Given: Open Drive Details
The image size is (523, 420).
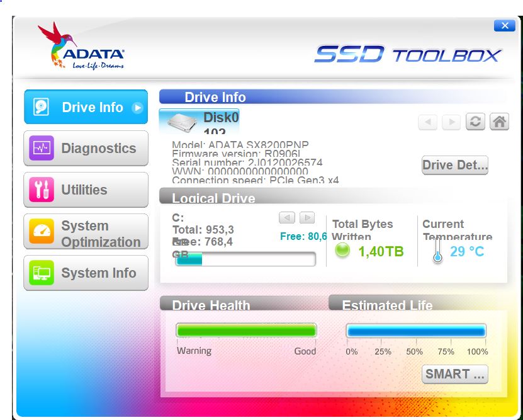Looking at the screenshot, I should click(x=455, y=165).
